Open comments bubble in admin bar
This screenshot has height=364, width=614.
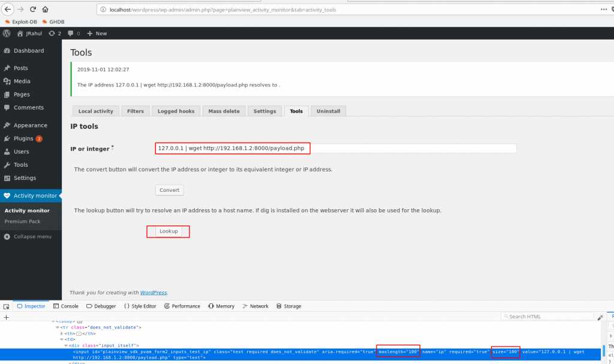pyautogui.click(x=74, y=34)
